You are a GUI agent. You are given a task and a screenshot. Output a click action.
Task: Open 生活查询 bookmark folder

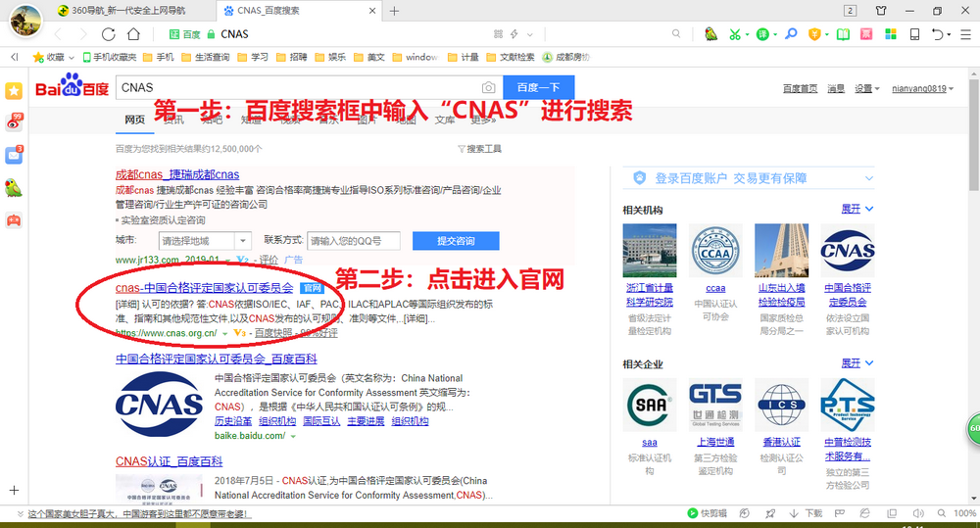(206, 57)
